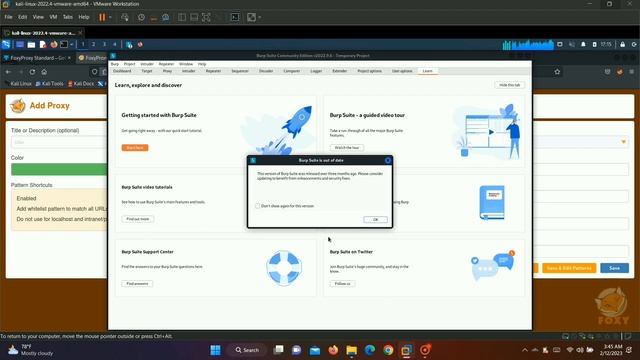Screen dimensions: 640x360
Task: Open Google Chrome from taskbar
Action: point(388,350)
